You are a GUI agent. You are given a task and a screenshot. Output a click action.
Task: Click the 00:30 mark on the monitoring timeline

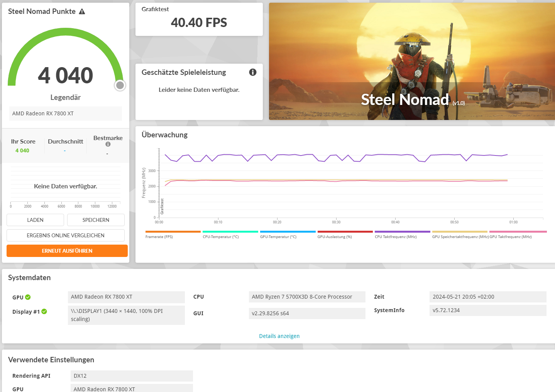click(336, 222)
